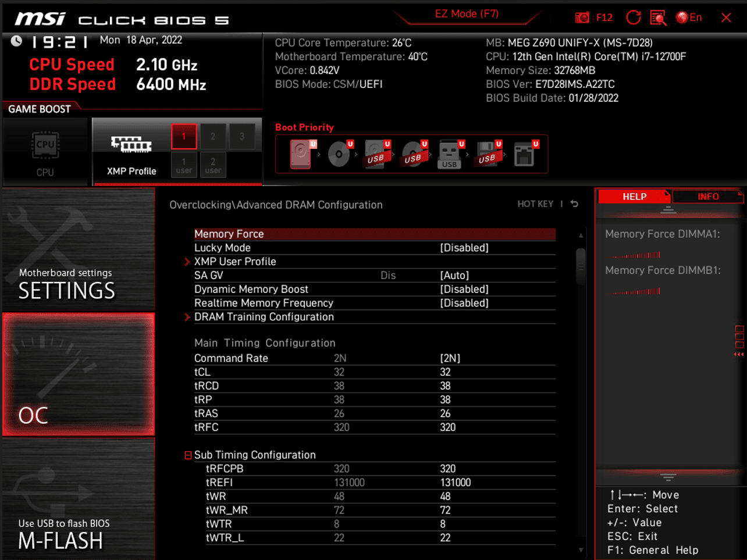Click the X icon to exit BIOS
This screenshot has height=560, width=747.
[x=726, y=17]
